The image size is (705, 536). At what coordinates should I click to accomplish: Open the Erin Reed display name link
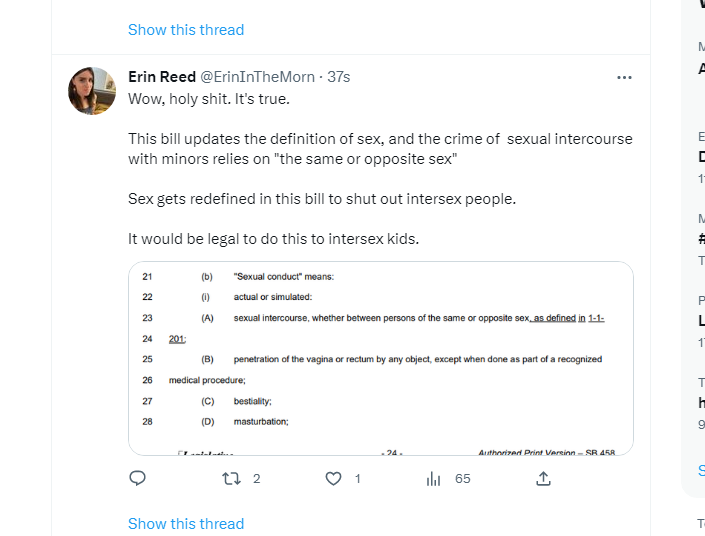(x=161, y=77)
